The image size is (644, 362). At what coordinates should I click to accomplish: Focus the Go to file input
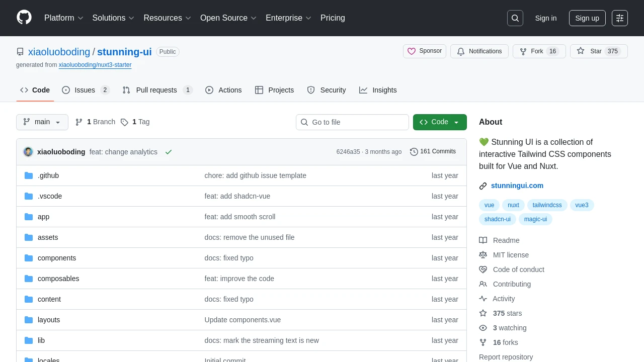[352, 122]
